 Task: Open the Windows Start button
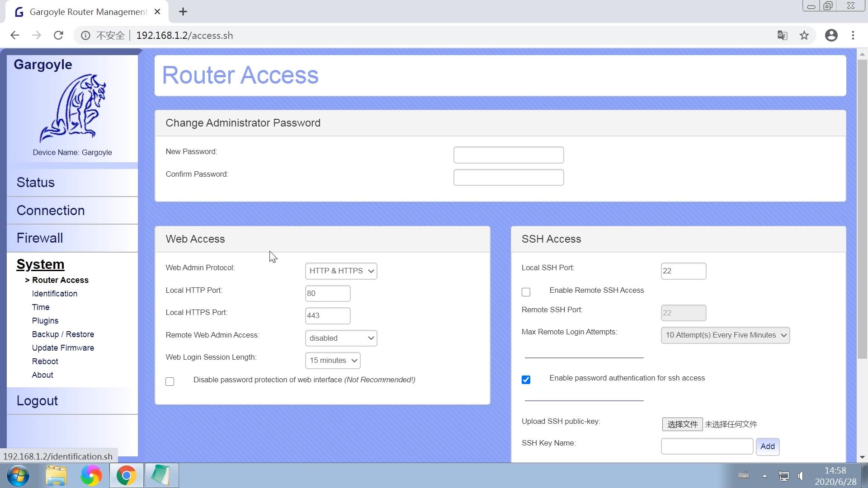[x=18, y=475]
